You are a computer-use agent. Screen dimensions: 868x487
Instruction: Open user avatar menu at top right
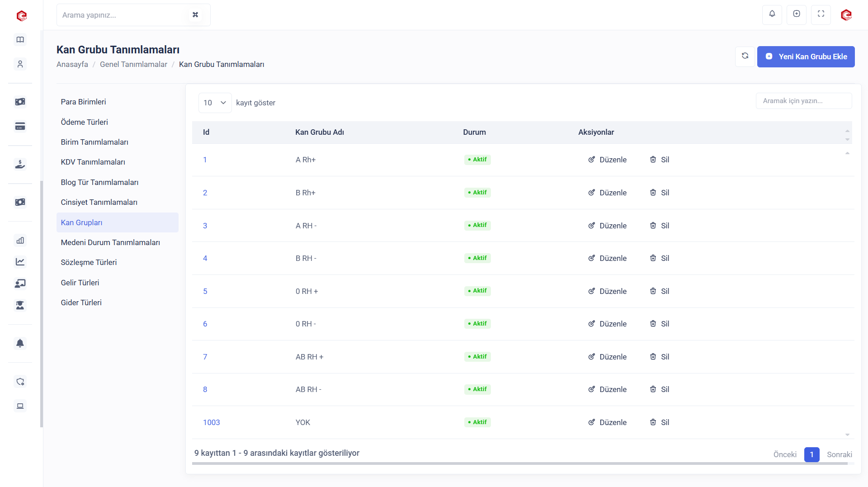coord(846,15)
